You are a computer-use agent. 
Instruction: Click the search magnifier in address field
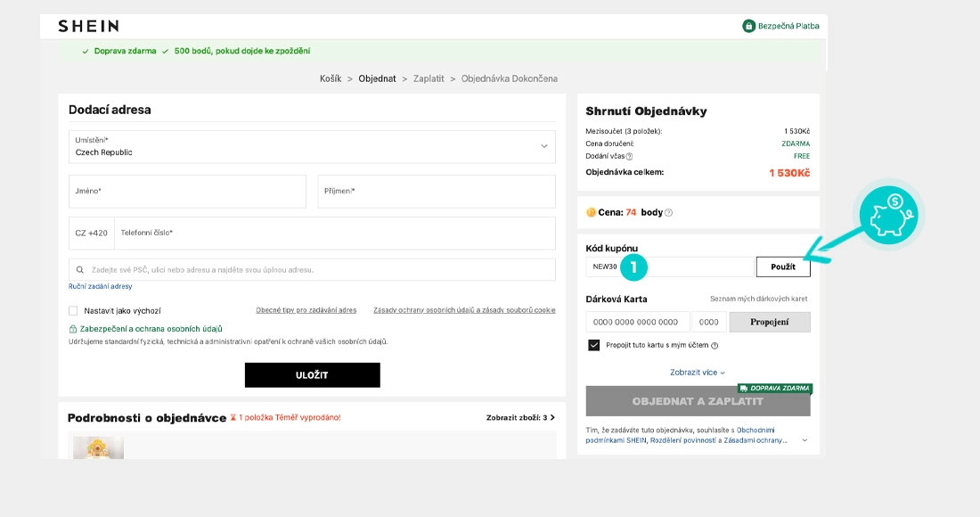[80, 270]
